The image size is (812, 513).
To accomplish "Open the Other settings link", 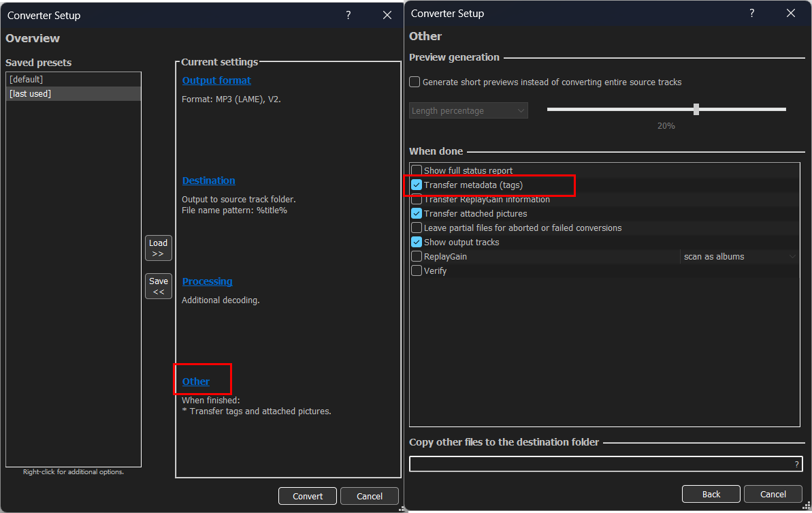I will point(196,382).
